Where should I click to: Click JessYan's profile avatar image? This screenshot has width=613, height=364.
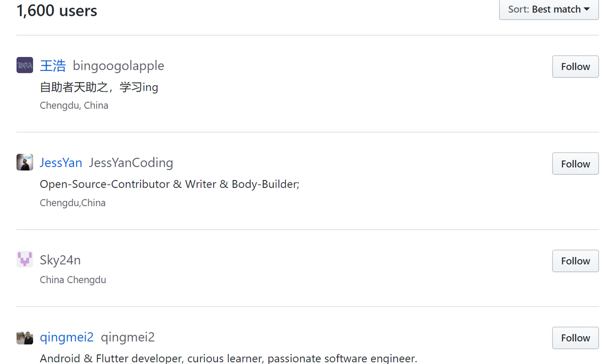click(x=25, y=162)
